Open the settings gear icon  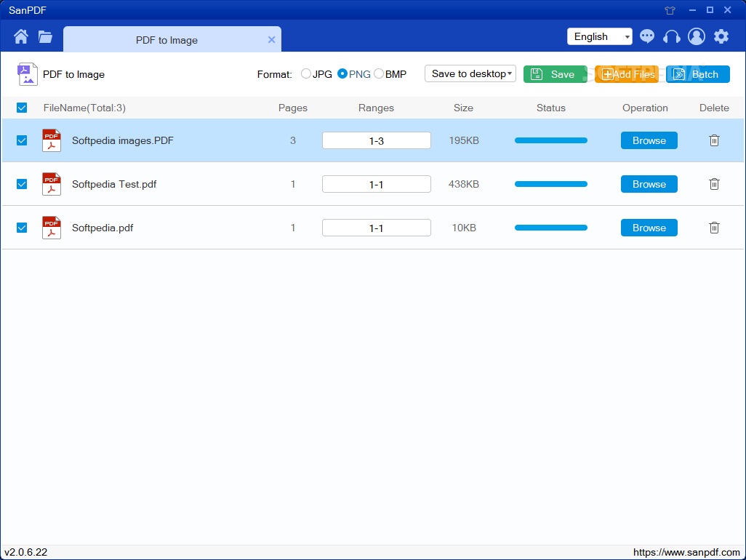point(721,36)
